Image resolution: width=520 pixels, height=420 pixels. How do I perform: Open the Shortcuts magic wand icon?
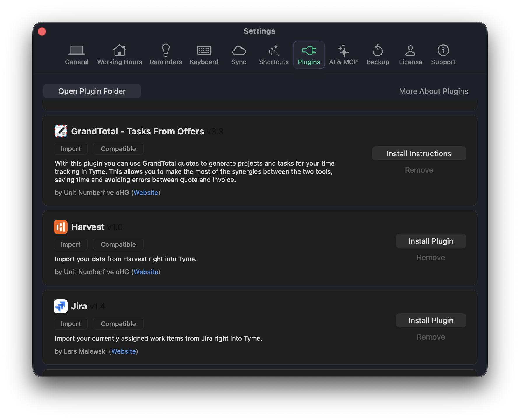[274, 50]
